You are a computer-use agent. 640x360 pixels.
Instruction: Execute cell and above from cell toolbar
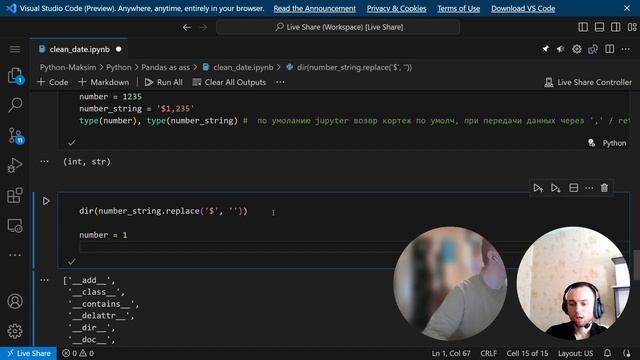coord(538,188)
